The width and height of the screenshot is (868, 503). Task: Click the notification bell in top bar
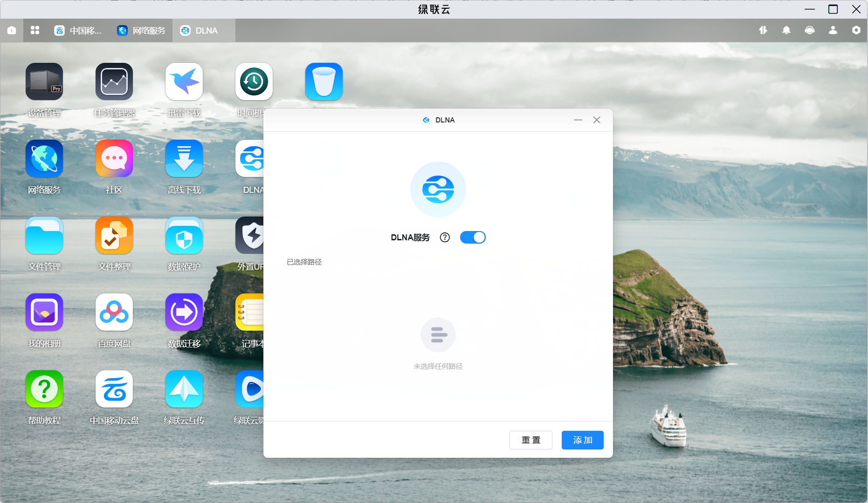[x=786, y=30]
